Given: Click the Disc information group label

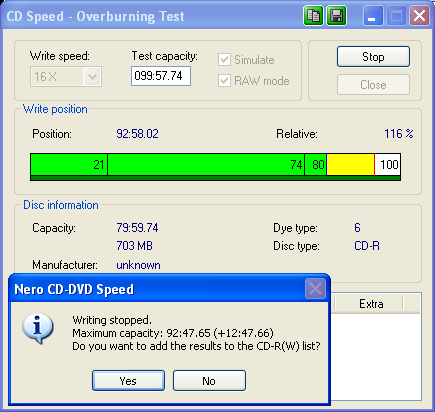Looking at the screenshot, I should tap(61, 205).
